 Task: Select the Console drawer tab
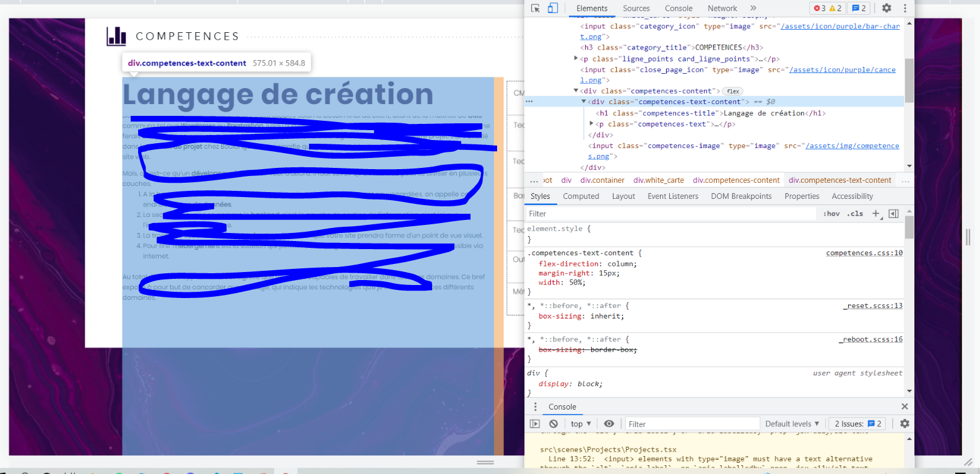click(562, 407)
